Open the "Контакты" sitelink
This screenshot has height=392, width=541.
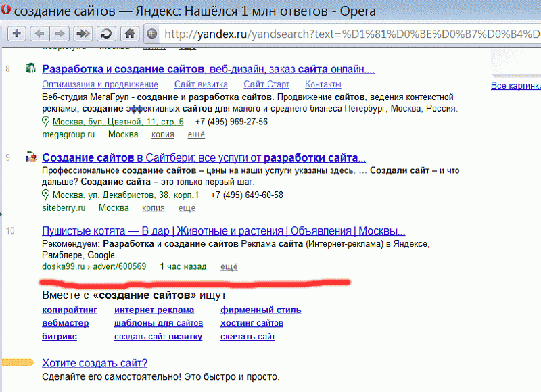coord(323,84)
